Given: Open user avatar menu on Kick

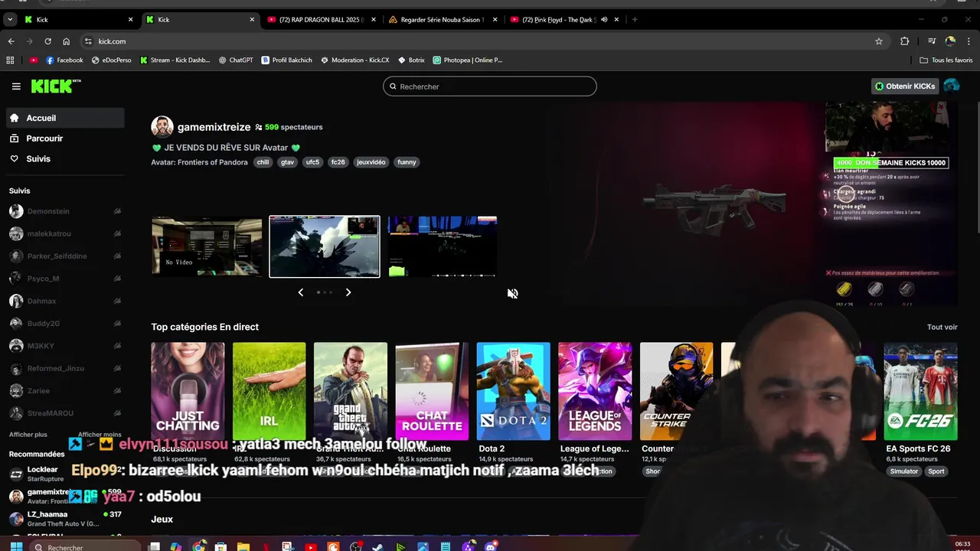Looking at the screenshot, I should point(952,86).
